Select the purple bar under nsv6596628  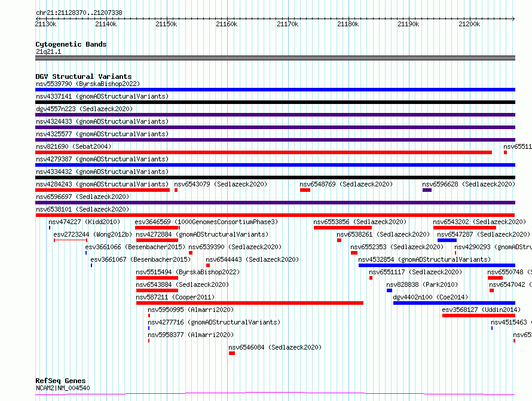click(x=427, y=190)
